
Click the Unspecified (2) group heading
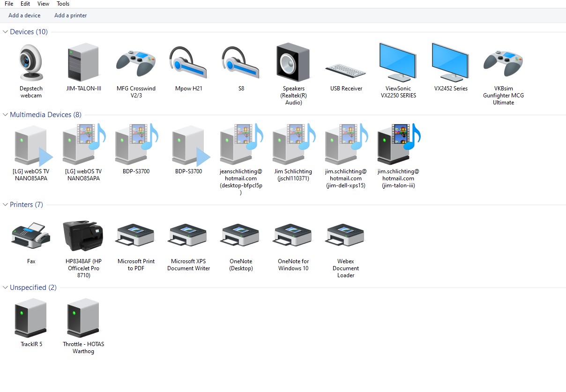[x=33, y=288]
